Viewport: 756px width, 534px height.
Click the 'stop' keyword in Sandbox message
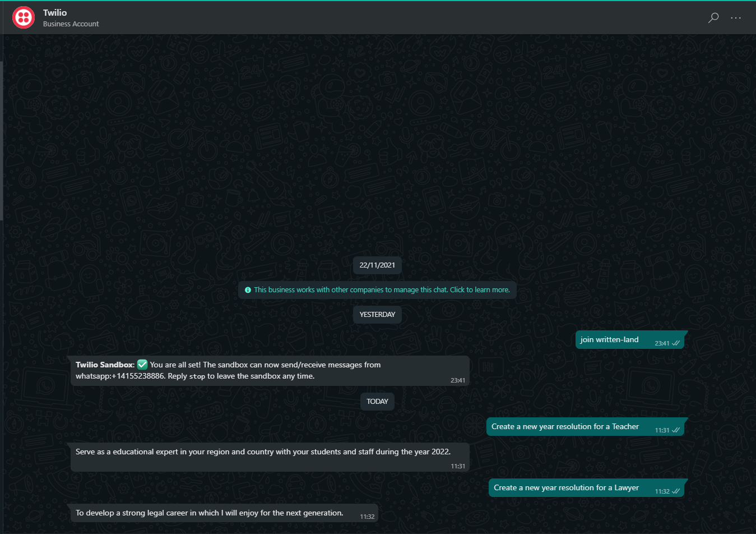[197, 376]
